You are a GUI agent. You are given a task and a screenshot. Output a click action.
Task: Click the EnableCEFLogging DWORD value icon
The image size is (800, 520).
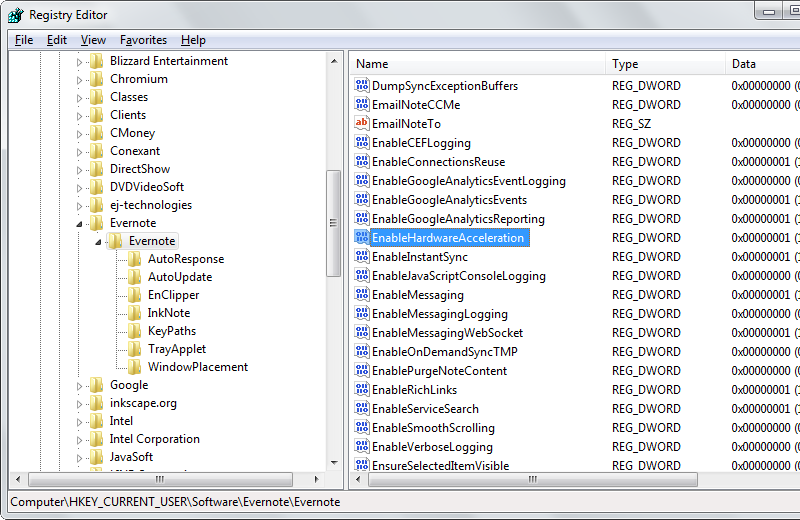point(362,143)
